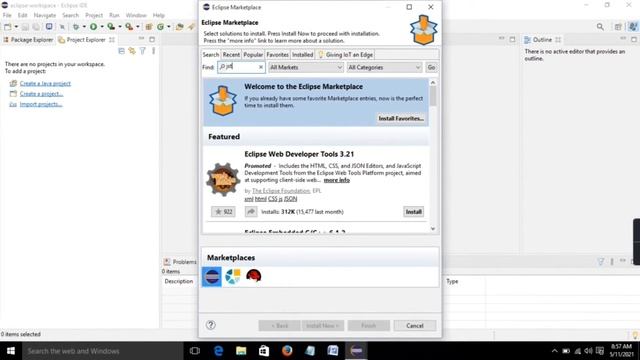
Task: Install Eclipse Web Developer Tools
Action: (x=413, y=211)
